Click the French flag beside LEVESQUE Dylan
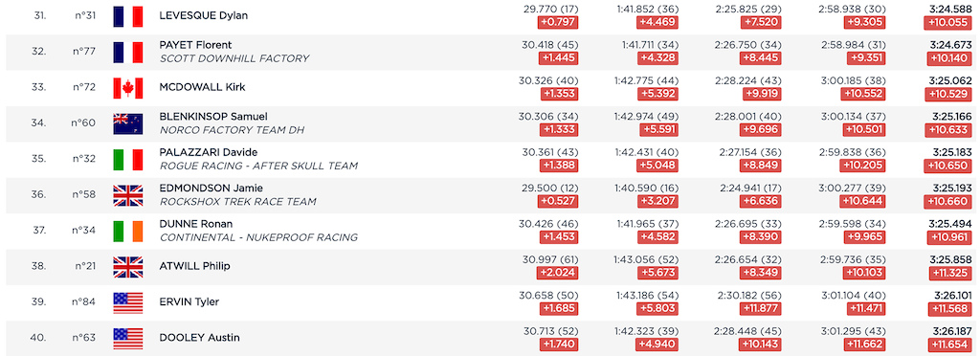This screenshot has width=980, height=356. click(x=128, y=16)
